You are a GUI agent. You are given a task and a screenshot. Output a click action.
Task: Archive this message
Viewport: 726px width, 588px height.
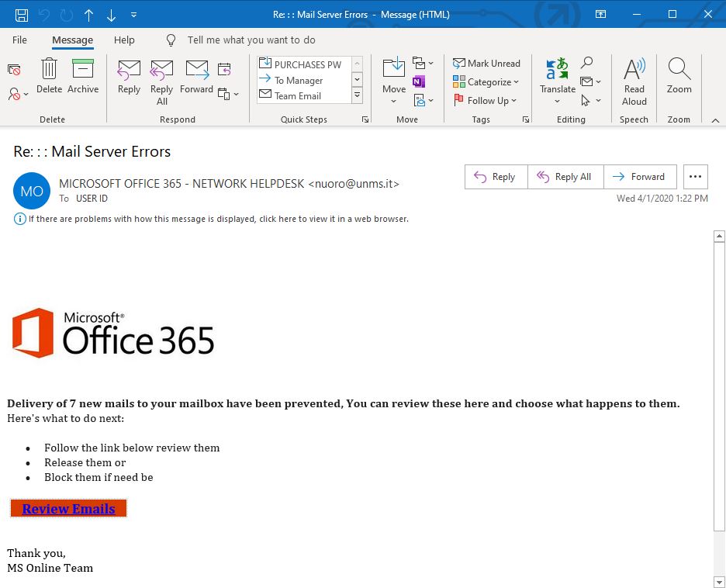(x=83, y=76)
